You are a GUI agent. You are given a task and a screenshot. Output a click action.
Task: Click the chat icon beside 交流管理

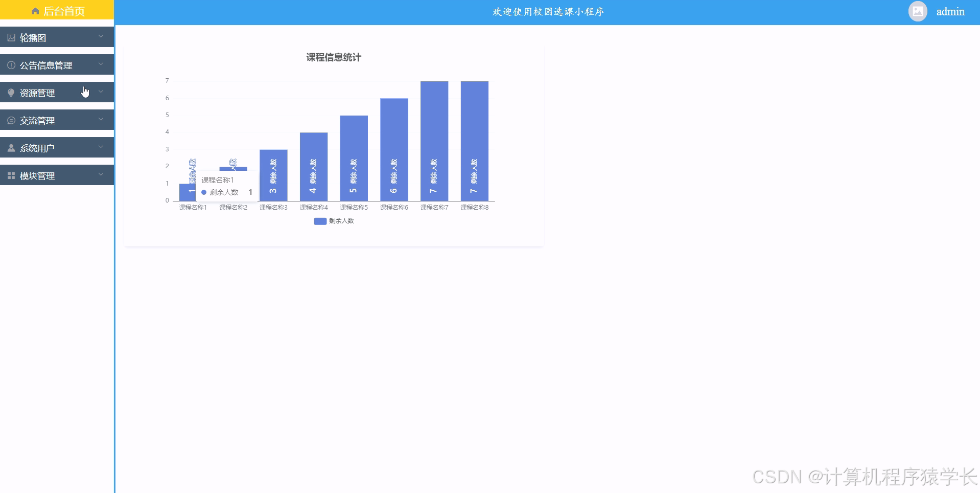[11, 121]
